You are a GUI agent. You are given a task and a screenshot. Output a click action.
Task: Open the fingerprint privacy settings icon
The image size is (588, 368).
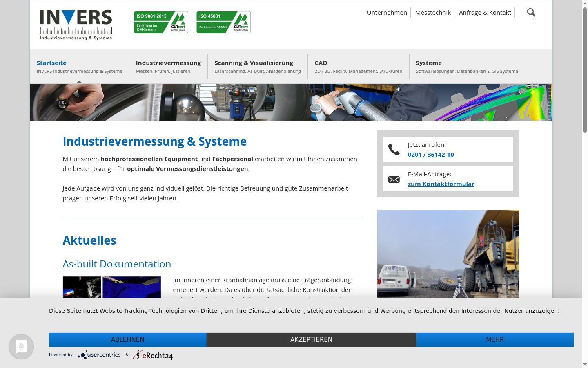point(21,347)
